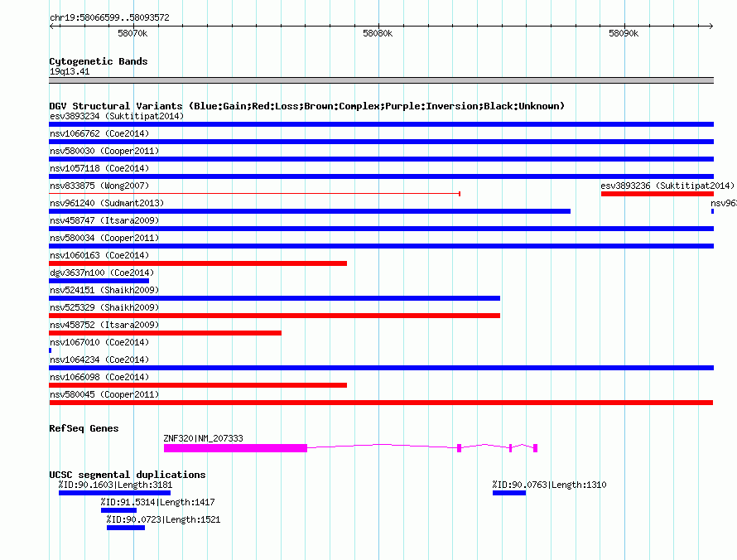Select the nsv525329 red loss bar
Screen dimensions: 737x560
[x=274, y=316]
